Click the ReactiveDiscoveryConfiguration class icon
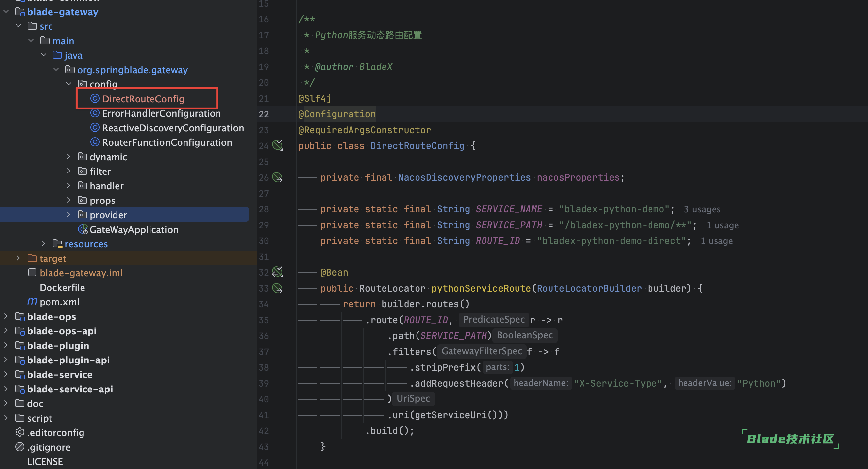Screen dimensions: 868x469 pyautogui.click(x=95, y=128)
